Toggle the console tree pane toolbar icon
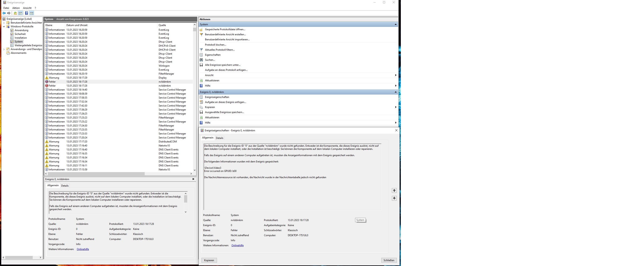Image resolution: width=644 pixels, height=266 pixels. click(x=21, y=13)
